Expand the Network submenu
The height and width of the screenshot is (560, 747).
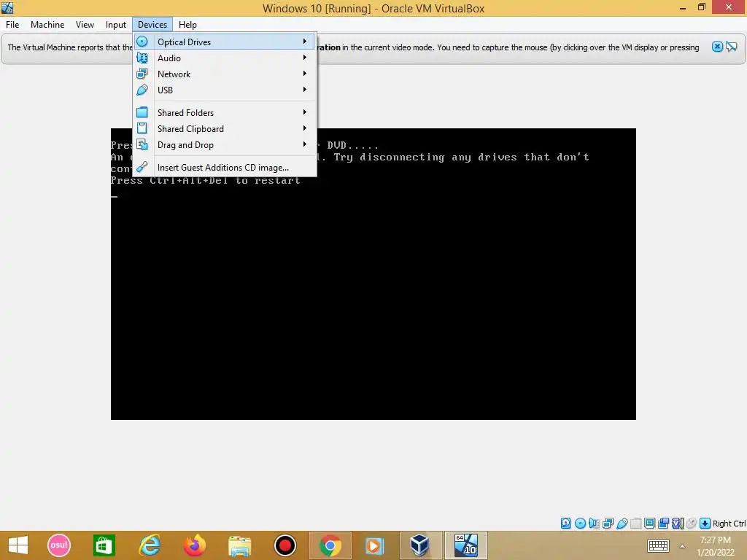click(x=225, y=74)
